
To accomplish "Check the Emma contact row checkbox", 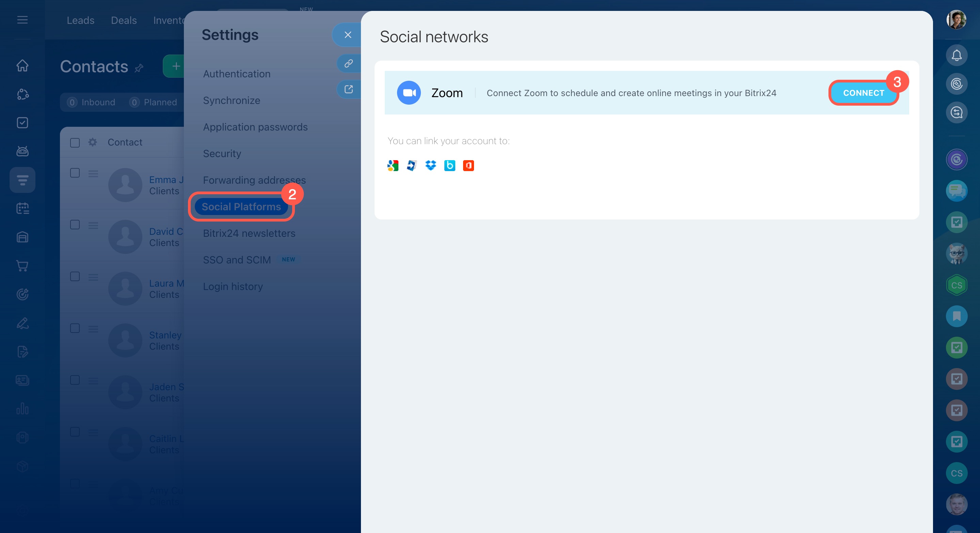I will 75,173.
